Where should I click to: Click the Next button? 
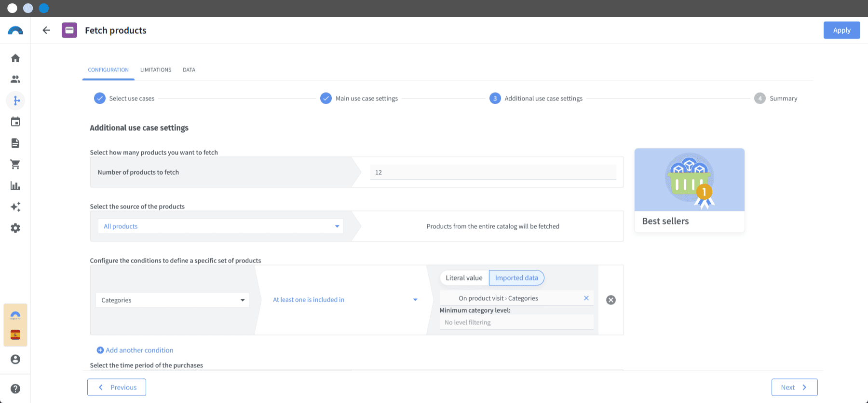[794, 387]
